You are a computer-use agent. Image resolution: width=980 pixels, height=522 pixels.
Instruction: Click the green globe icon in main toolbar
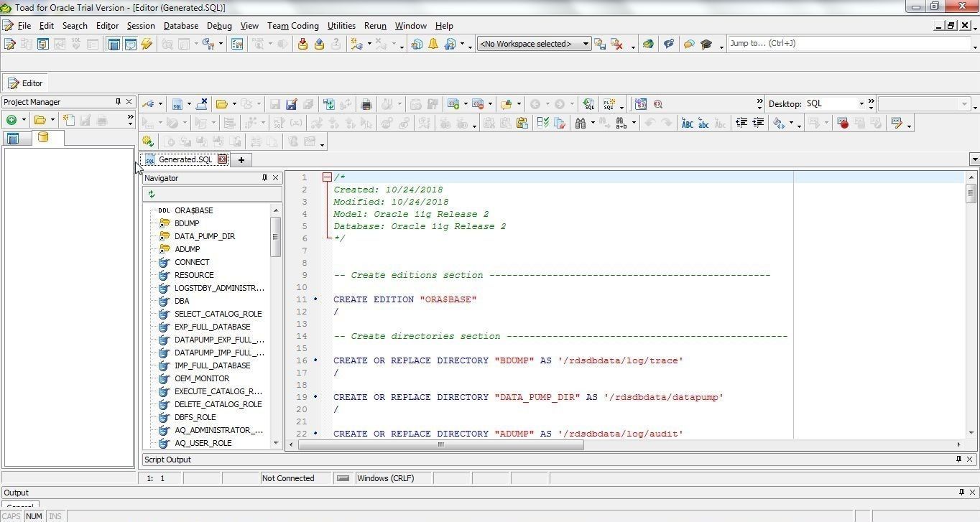pos(648,44)
